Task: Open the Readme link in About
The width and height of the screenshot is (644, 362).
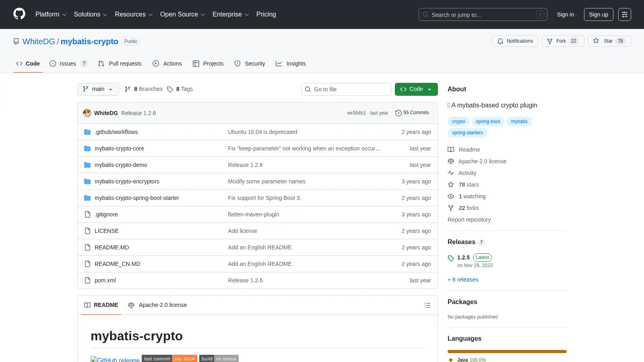Action: point(464,150)
